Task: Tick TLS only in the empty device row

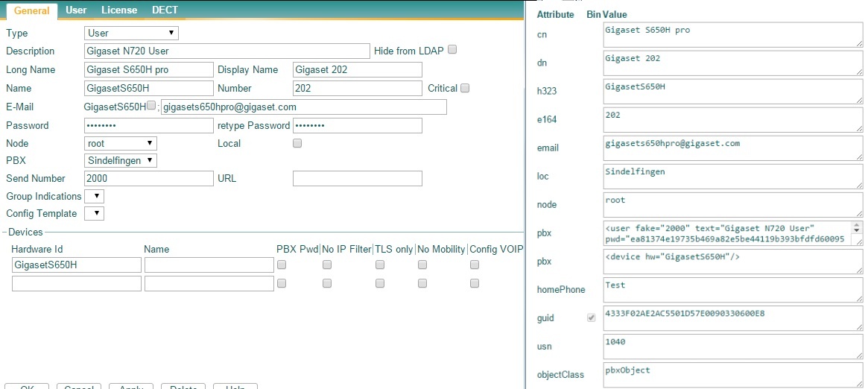Action: pyautogui.click(x=380, y=282)
